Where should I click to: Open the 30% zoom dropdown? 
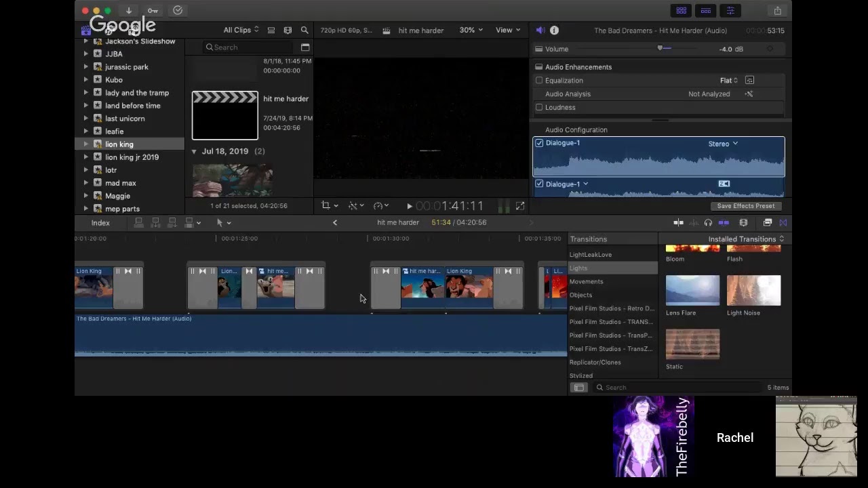pos(471,30)
